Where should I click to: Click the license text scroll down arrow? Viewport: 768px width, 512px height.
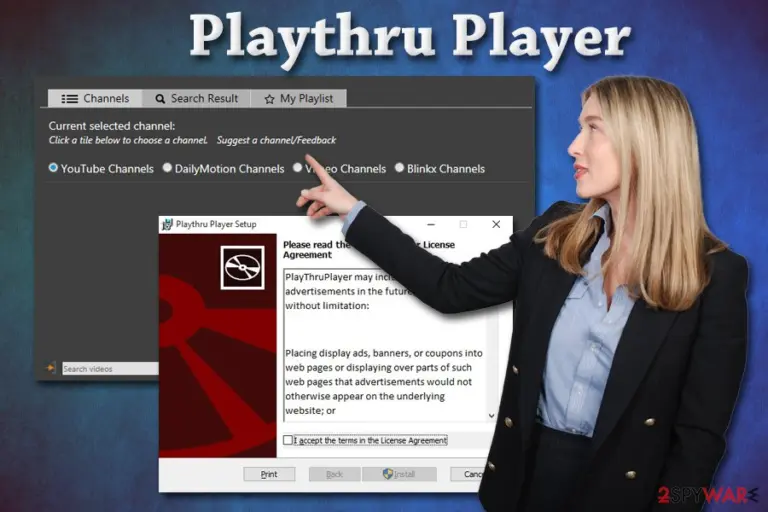pyautogui.click(x=491, y=416)
